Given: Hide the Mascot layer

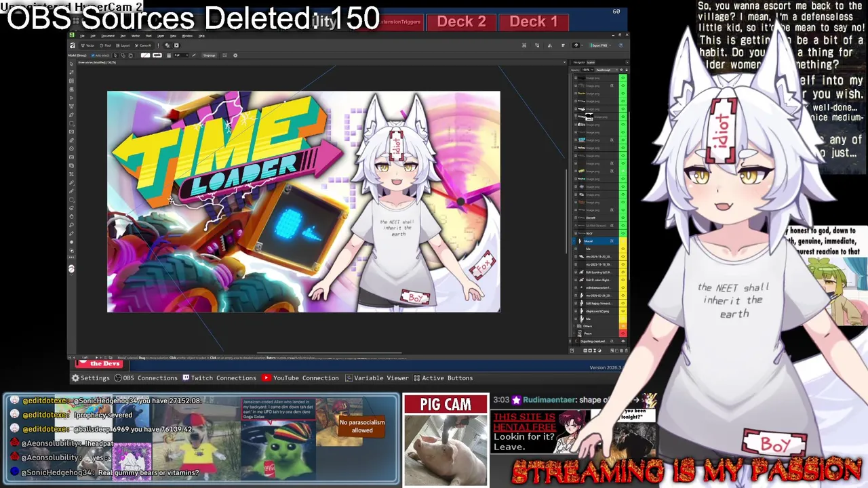Looking at the screenshot, I should coord(623,241).
